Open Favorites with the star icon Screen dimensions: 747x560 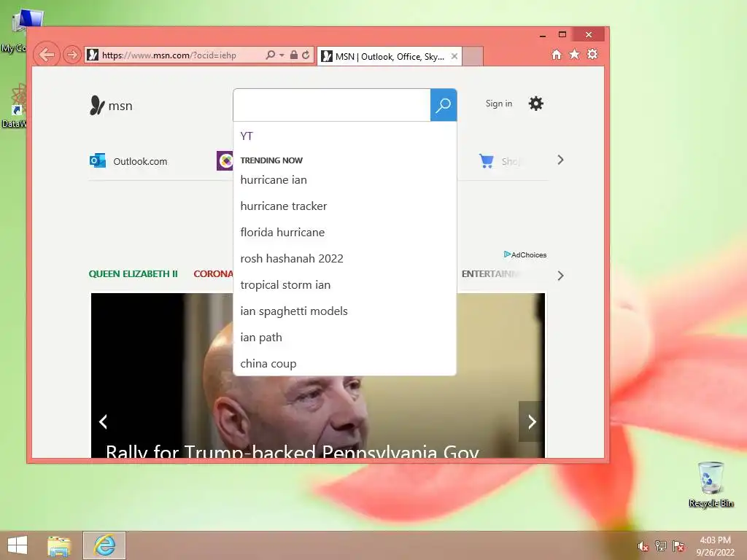[x=575, y=54]
